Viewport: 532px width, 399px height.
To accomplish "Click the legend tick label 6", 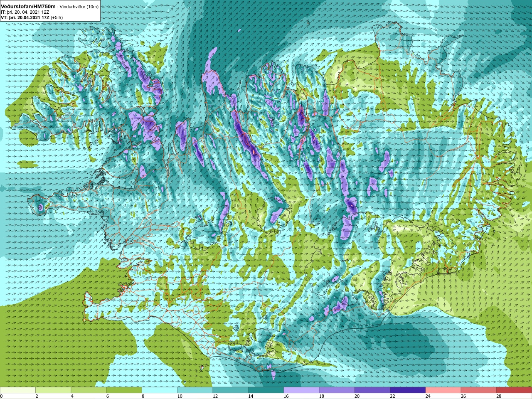I will pyautogui.click(x=107, y=396).
